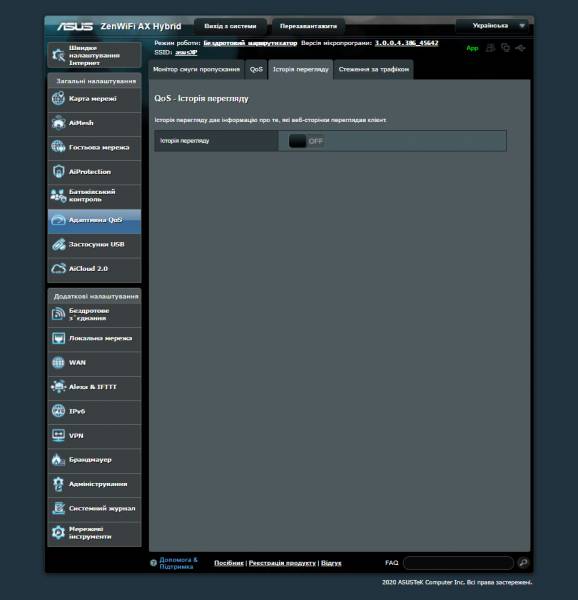Image resolution: width=578 pixels, height=600 pixels.
Task: Open Допомога & Підтримка link
Action: coord(178,563)
